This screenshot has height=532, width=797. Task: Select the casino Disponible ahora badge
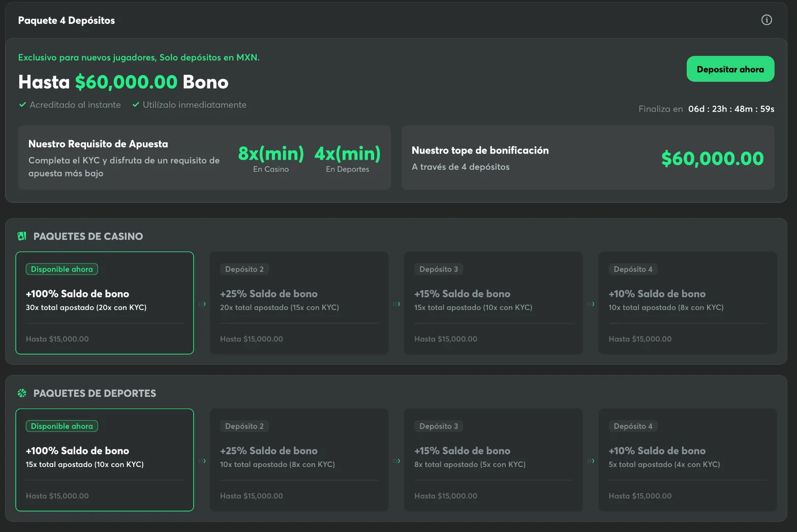tap(62, 269)
